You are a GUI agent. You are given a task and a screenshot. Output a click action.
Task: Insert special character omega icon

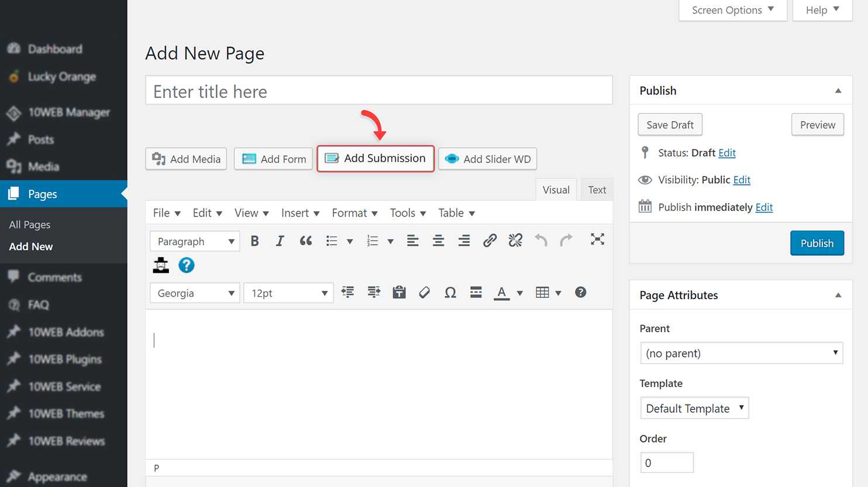click(x=450, y=293)
